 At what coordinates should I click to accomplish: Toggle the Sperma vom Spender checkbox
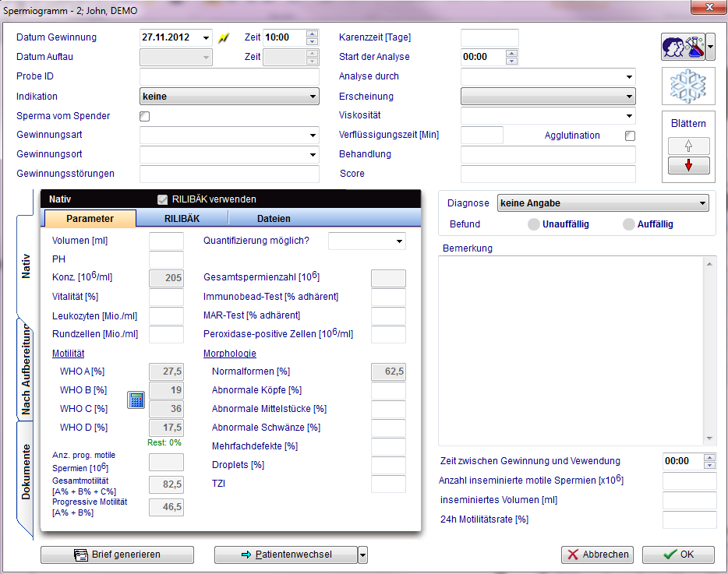(144, 116)
